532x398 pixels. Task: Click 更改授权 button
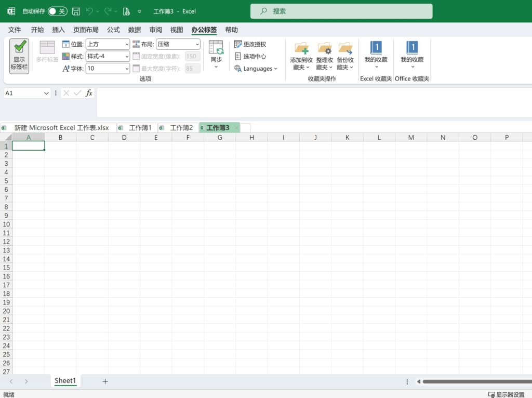click(250, 44)
